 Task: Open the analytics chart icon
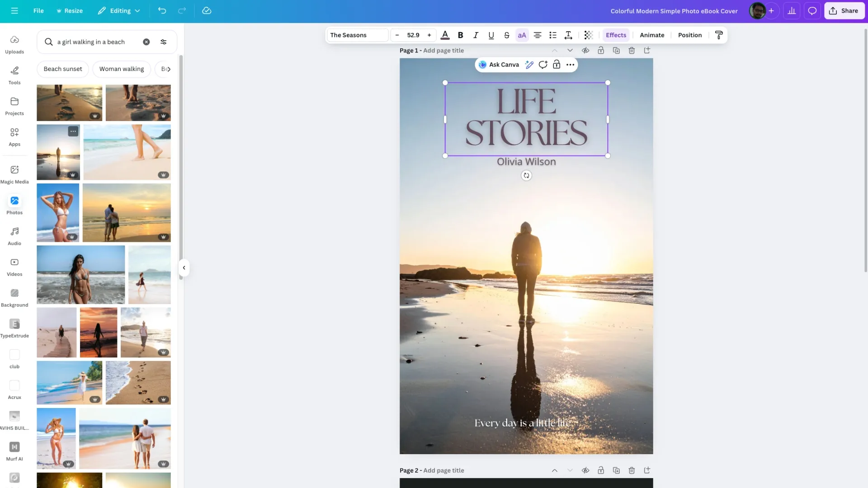(792, 11)
